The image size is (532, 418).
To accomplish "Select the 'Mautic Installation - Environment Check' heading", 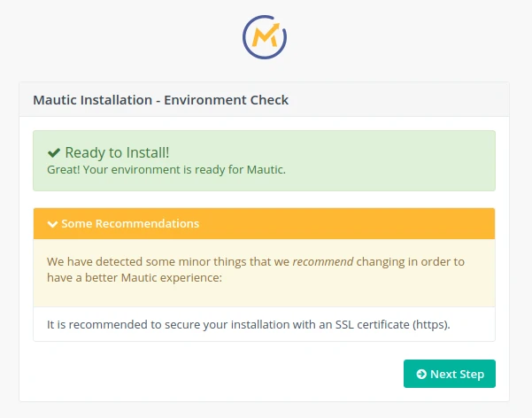I will [160, 100].
